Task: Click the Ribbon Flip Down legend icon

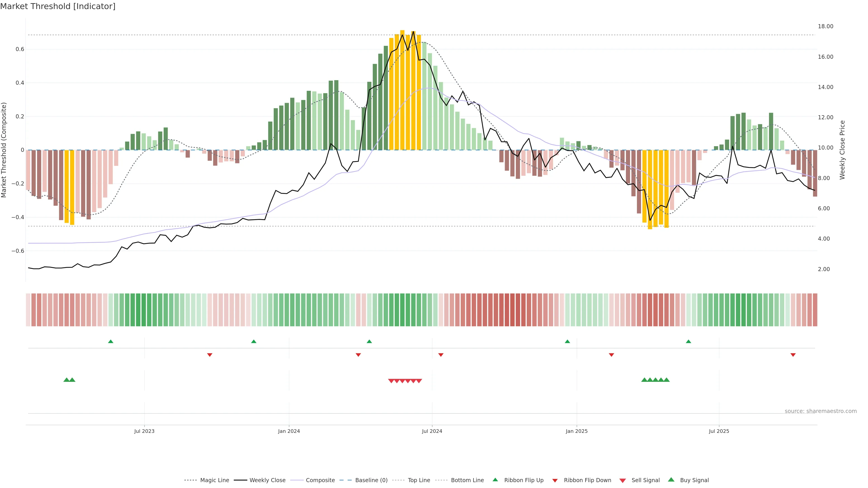Action: tap(555, 481)
